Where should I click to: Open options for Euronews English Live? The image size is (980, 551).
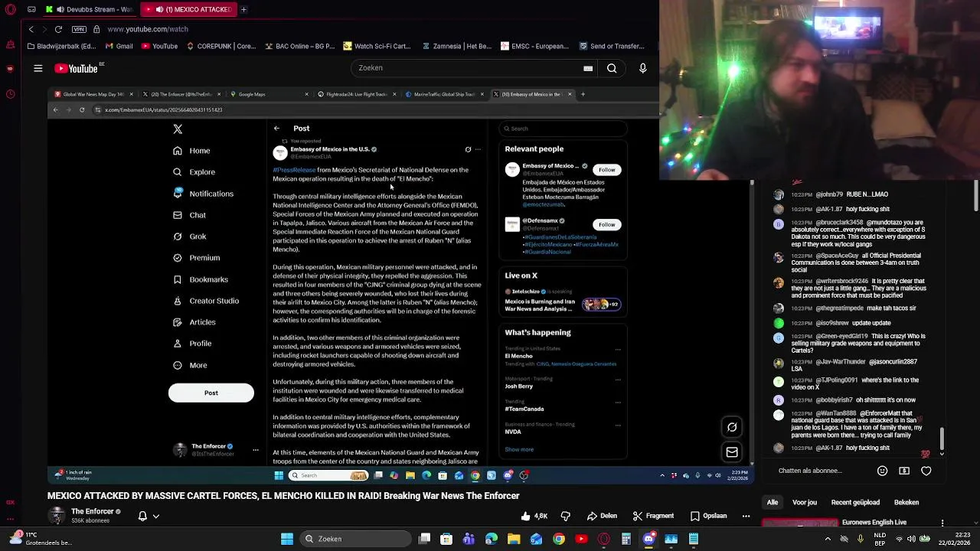(x=942, y=523)
